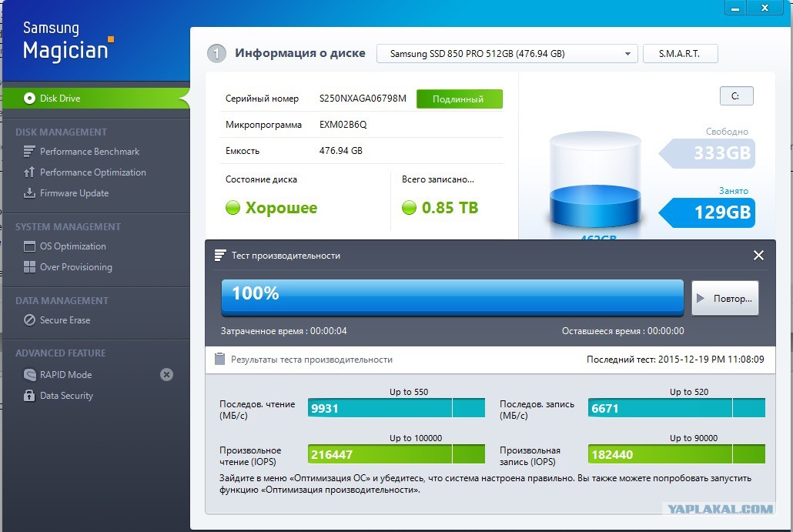Screen dimensions: 793x532
Task: Open Firmware Update in sidebar
Action: (74, 192)
